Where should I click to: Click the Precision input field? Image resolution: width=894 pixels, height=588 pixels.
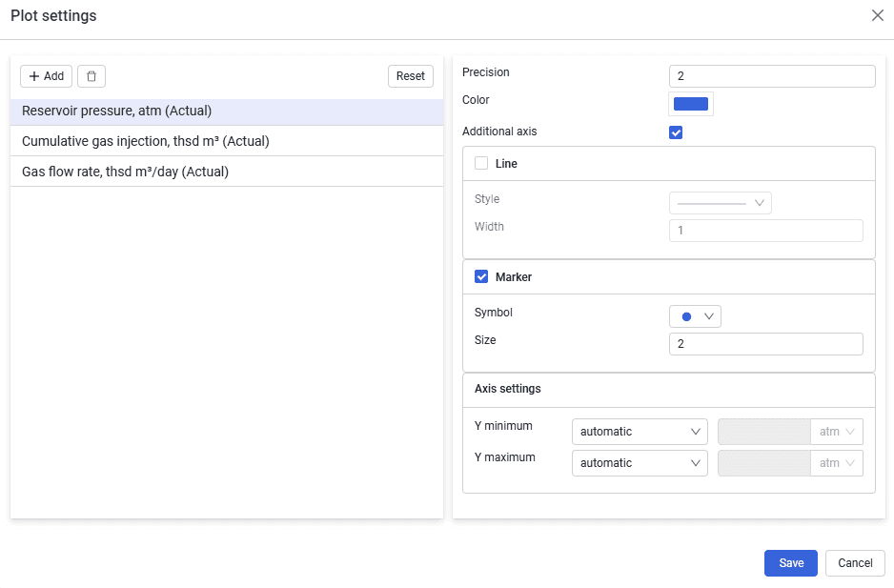[772, 76]
